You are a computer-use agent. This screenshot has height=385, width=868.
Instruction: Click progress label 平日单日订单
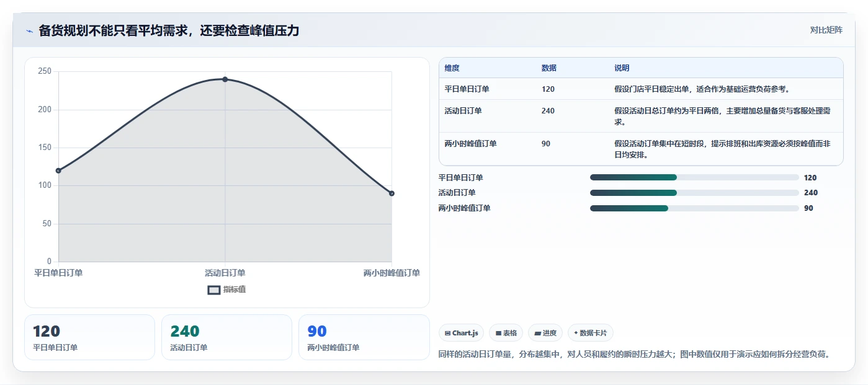click(460, 177)
